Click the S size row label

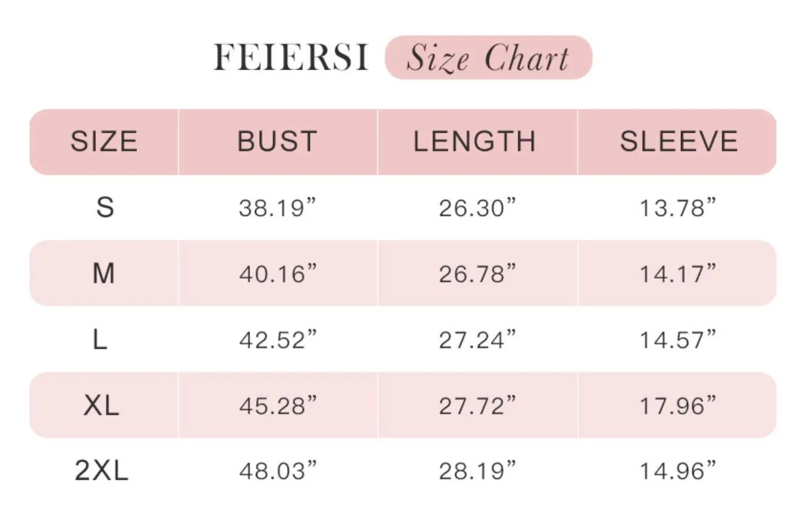pos(105,208)
